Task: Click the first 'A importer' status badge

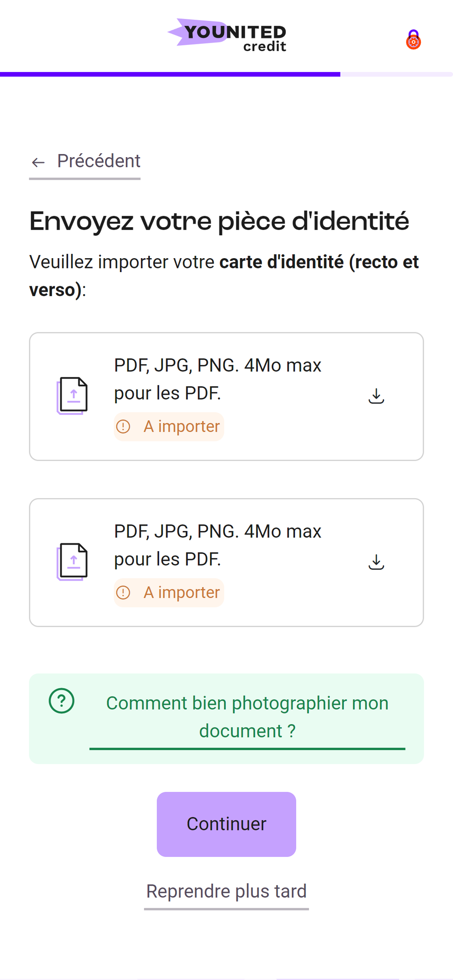Action: tap(169, 426)
